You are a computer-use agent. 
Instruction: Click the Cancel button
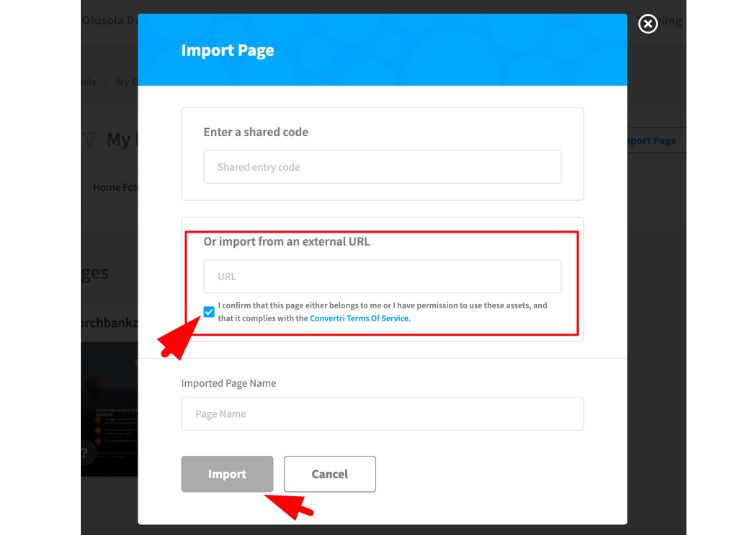pyautogui.click(x=329, y=474)
